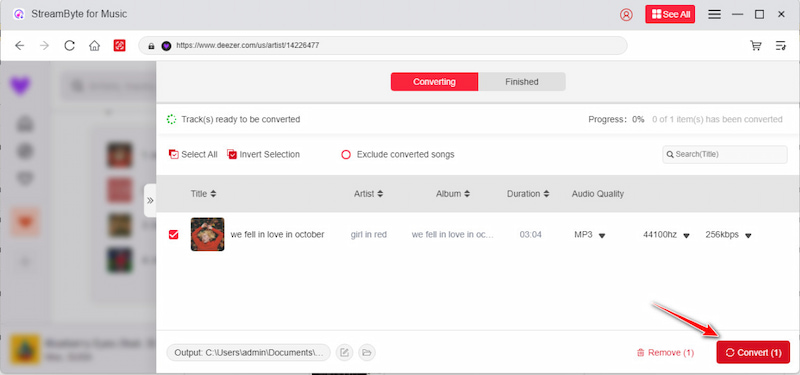Click the Deezer purple heart logo

[20, 85]
